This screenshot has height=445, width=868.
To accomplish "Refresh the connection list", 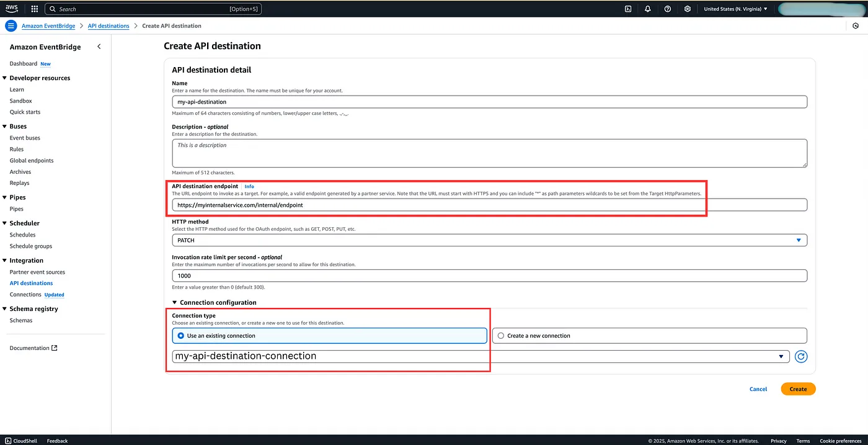I will click(x=801, y=356).
